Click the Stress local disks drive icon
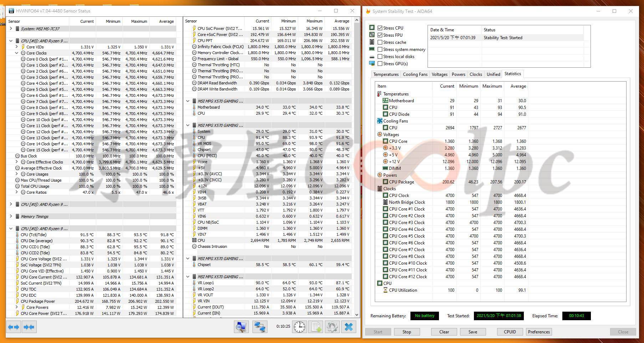644x343 pixels. pos(372,57)
